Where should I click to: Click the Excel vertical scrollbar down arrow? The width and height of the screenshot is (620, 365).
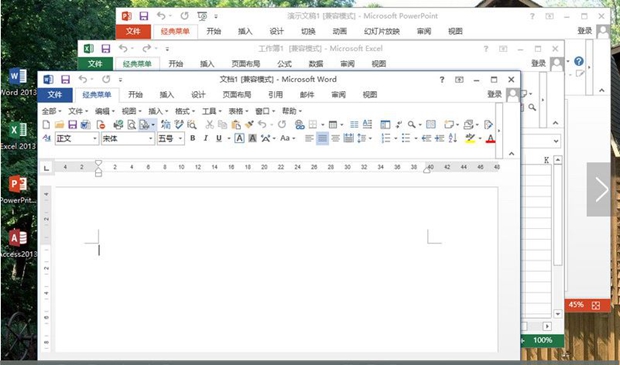tap(558, 314)
